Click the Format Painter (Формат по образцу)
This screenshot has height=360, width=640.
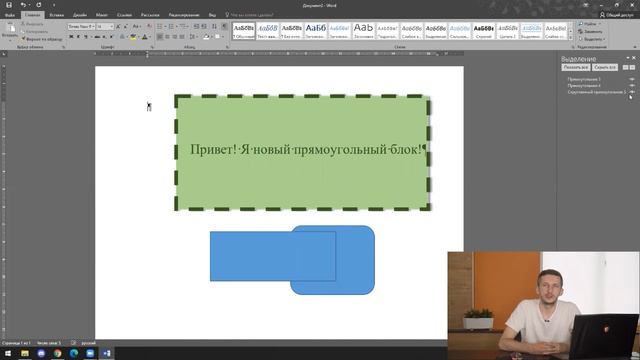pyautogui.click(x=42, y=39)
